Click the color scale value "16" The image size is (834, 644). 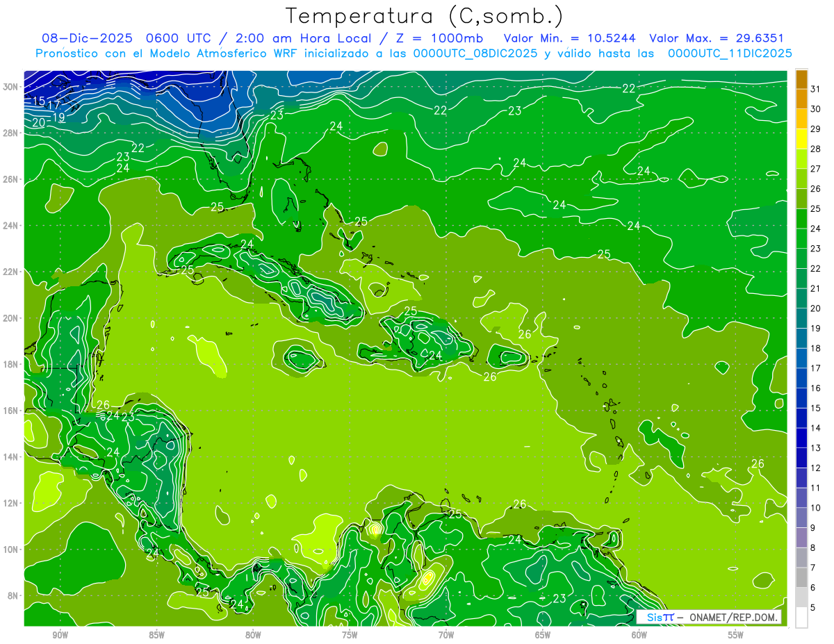pos(816,388)
